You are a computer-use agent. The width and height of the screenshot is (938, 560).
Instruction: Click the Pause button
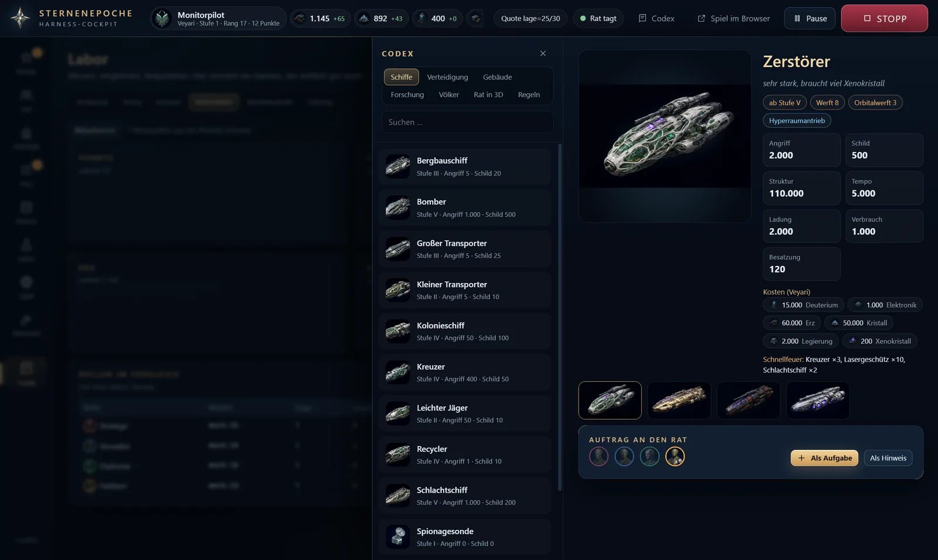click(810, 18)
